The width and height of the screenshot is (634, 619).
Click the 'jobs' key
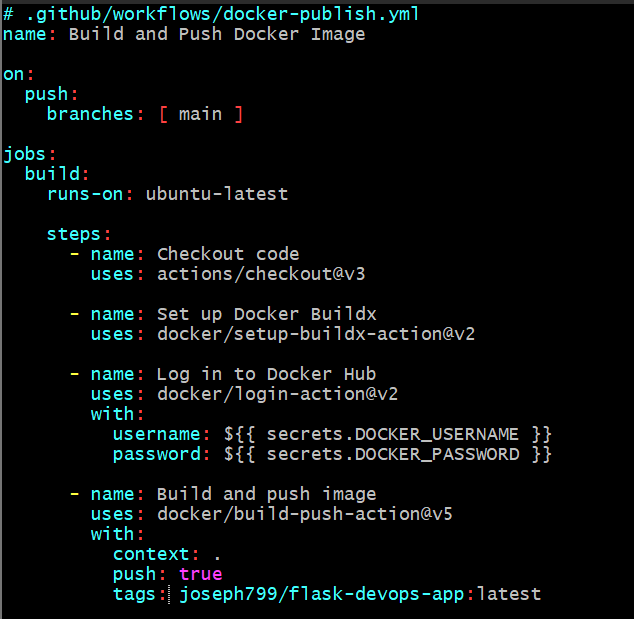pyautogui.click(x=24, y=154)
